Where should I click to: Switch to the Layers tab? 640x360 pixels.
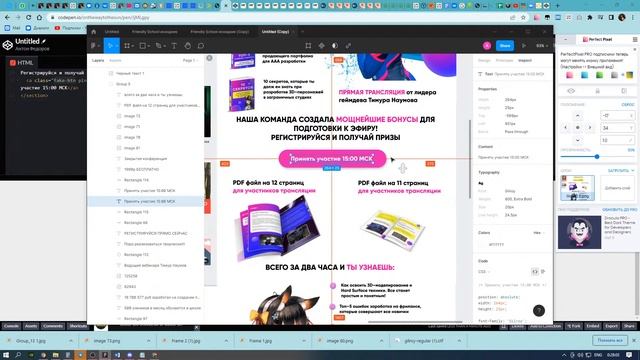[x=98, y=60]
